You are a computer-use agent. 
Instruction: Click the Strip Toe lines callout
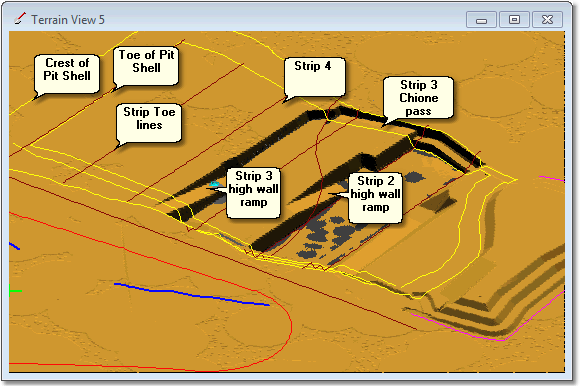pyautogui.click(x=149, y=123)
